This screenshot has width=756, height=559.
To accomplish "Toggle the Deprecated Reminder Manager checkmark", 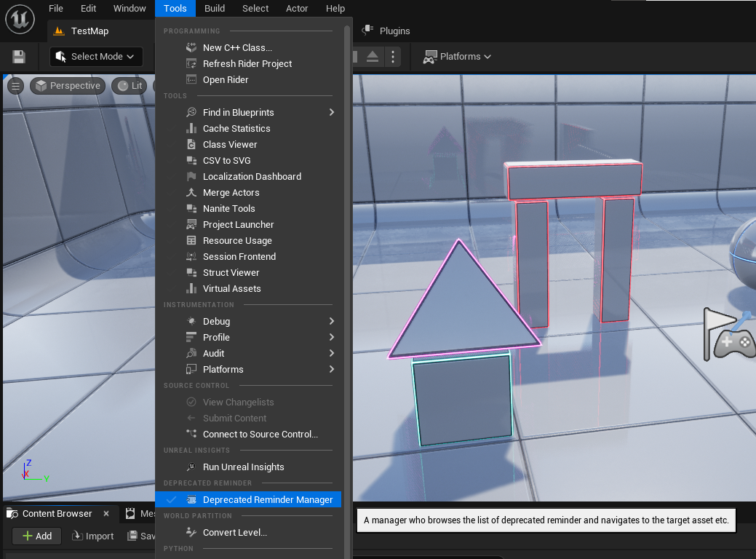I will click(x=171, y=499).
